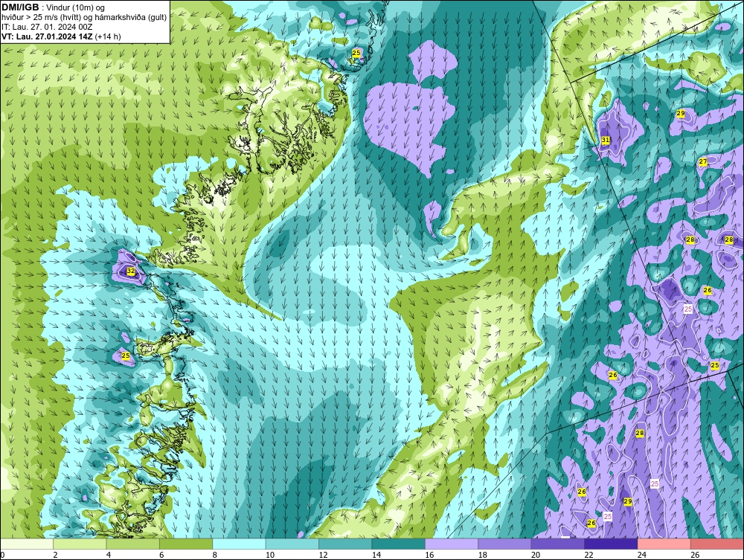Click the yellow 31 gust label
Viewport: 744px width, 560px height.
tap(606, 140)
